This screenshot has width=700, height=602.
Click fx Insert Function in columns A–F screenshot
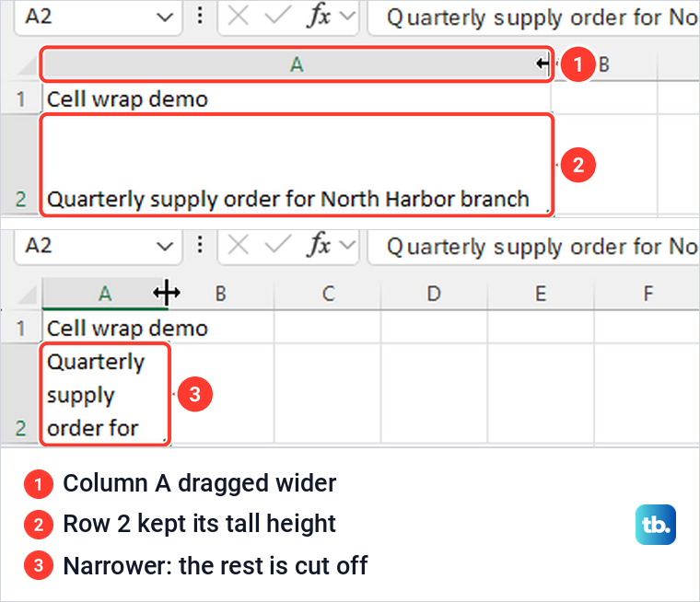tap(319, 246)
